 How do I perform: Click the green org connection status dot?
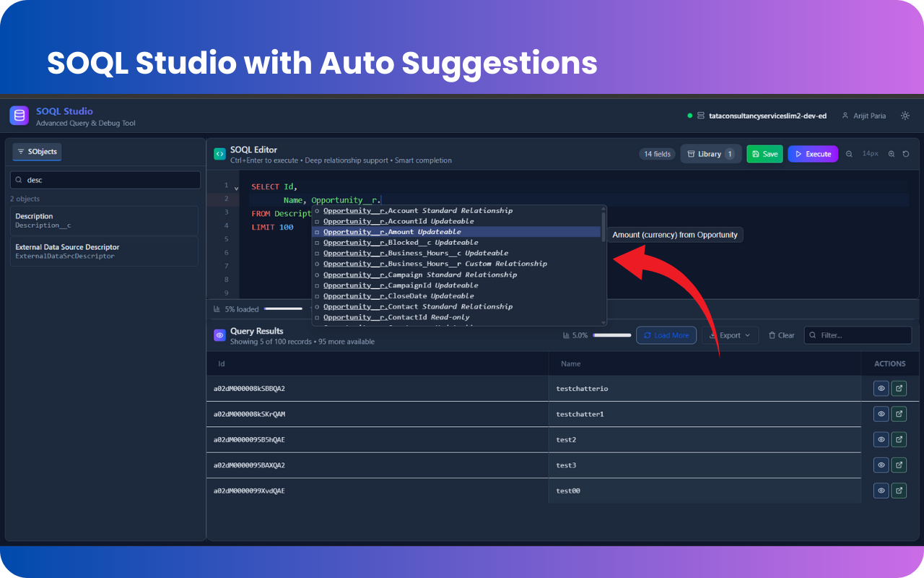pyautogui.click(x=691, y=115)
